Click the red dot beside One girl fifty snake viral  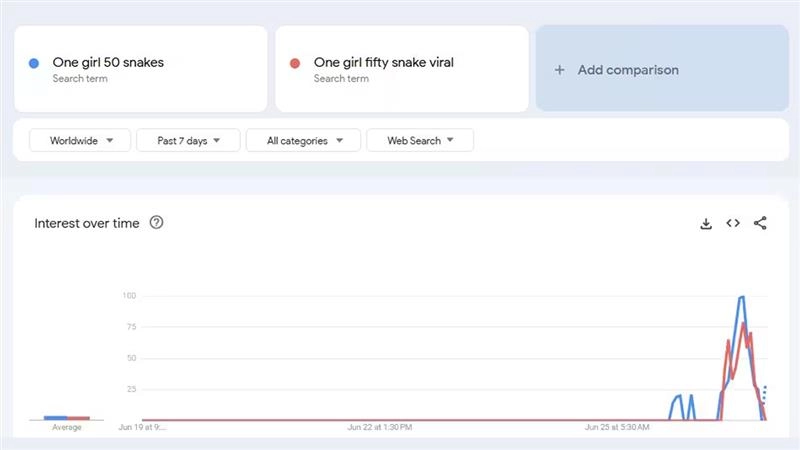pos(294,63)
